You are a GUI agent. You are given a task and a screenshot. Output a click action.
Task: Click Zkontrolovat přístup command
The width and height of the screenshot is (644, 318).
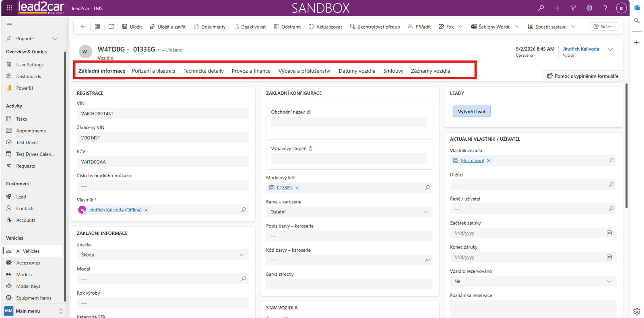coord(375,27)
